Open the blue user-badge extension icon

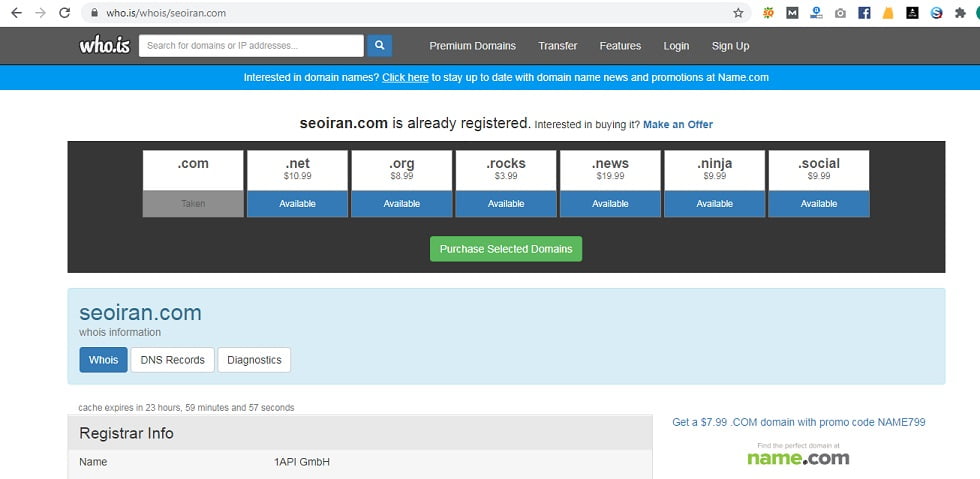(x=816, y=13)
